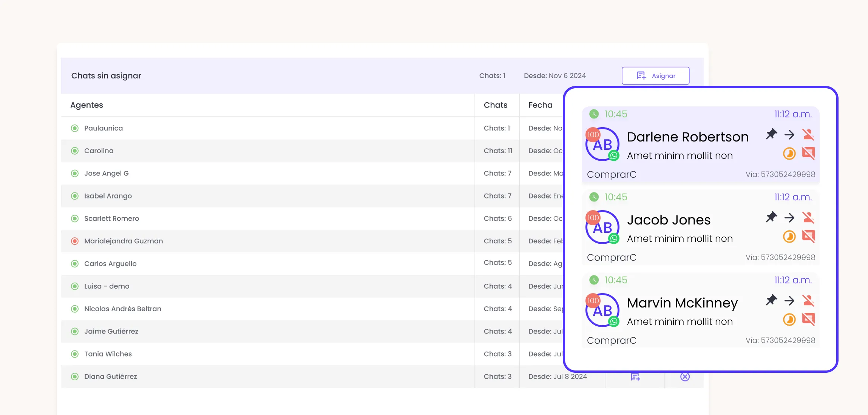Open Darlene Robertson's AB avatar
868x415 pixels.
coord(602,144)
